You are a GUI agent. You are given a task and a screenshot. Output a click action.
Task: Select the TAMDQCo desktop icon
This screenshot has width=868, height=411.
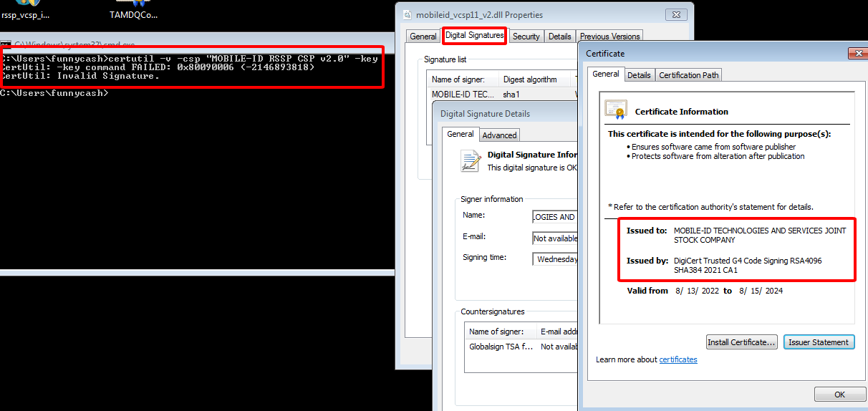coord(133,10)
